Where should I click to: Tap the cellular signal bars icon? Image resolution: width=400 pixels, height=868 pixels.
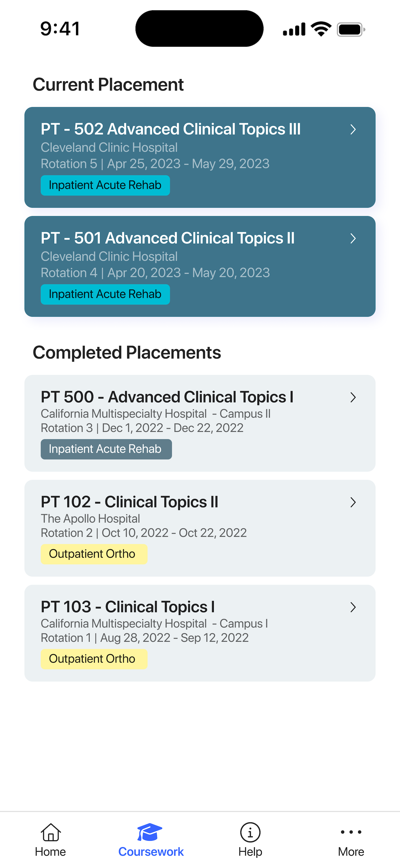294,29
